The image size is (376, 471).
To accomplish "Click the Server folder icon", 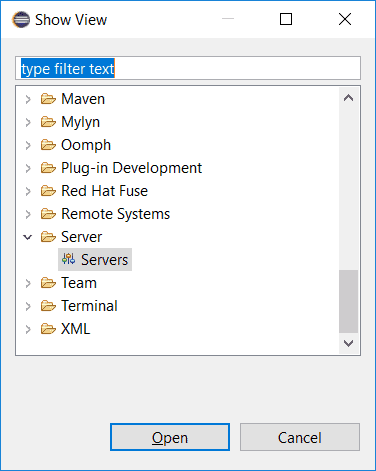I will point(48,237).
